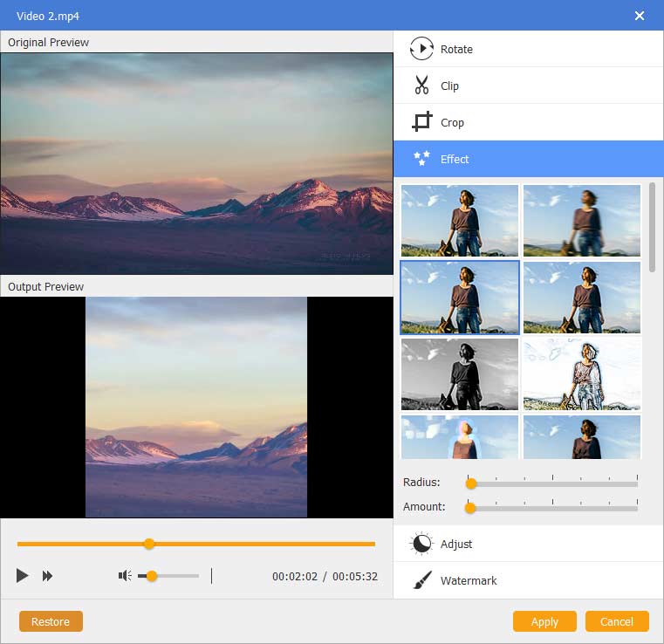
Task: Mute the video volume speaker icon
Action: 125,576
